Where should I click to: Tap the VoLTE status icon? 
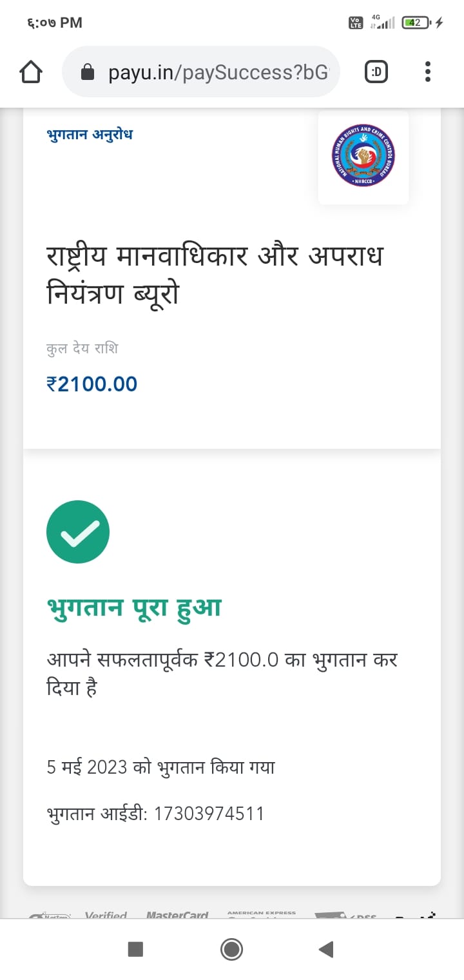[355, 23]
